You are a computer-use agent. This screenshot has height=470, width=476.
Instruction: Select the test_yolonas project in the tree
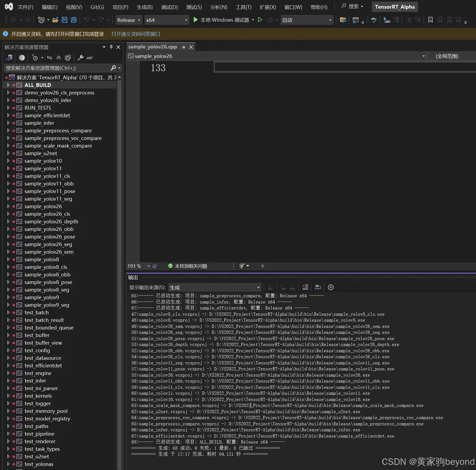(x=39, y=464)
